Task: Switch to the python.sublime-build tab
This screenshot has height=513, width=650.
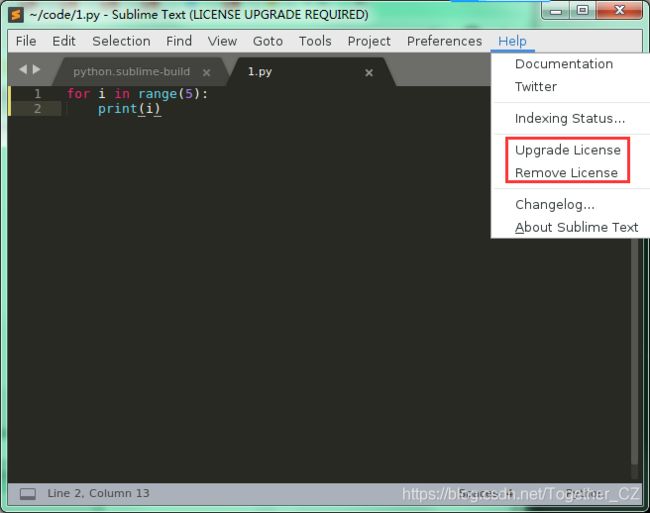Action: click(x=131, y=72)
